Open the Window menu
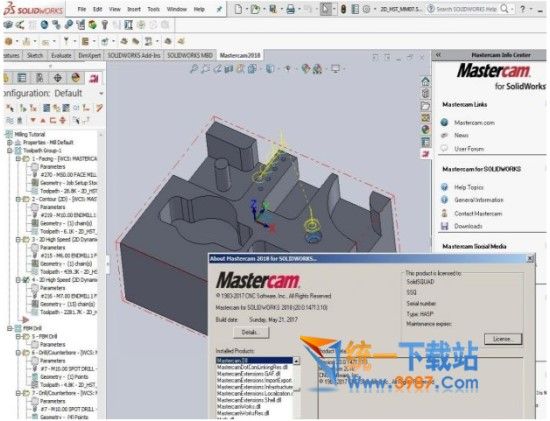 [x=176, y=9]
